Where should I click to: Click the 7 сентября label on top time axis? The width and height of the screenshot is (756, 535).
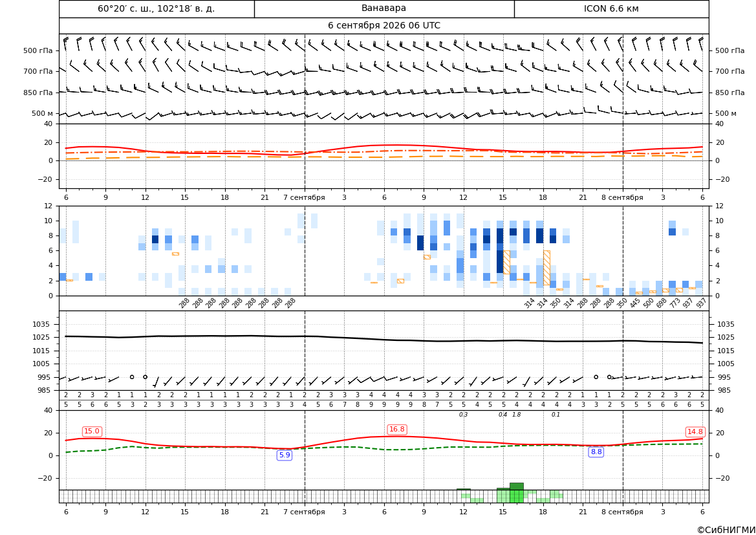click(304, 197)
